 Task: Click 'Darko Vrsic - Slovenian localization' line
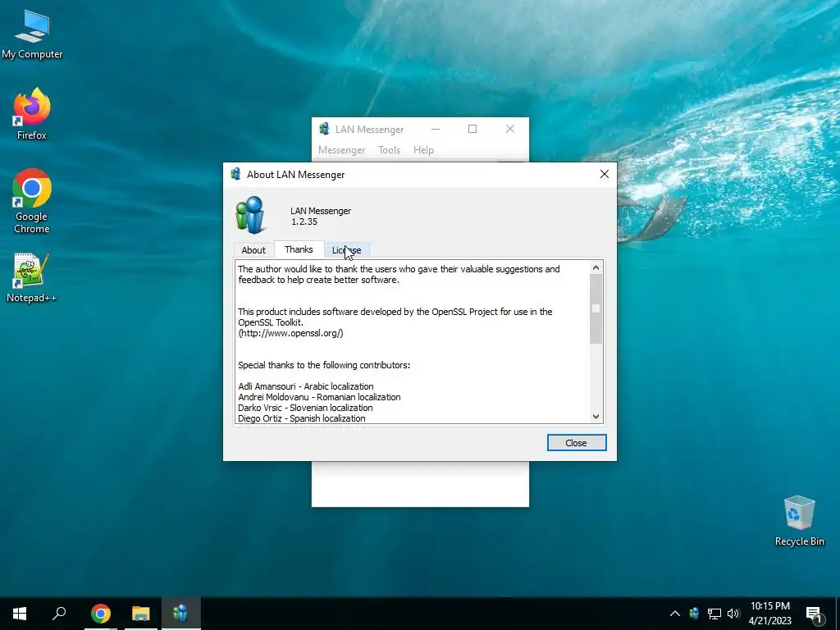(x=305, y=408)
